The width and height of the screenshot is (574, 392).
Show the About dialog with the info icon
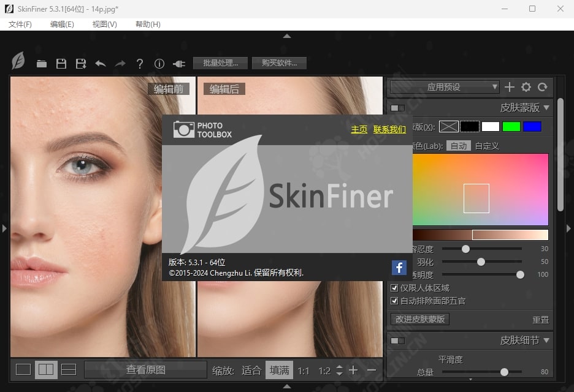[x=159, y=64]
